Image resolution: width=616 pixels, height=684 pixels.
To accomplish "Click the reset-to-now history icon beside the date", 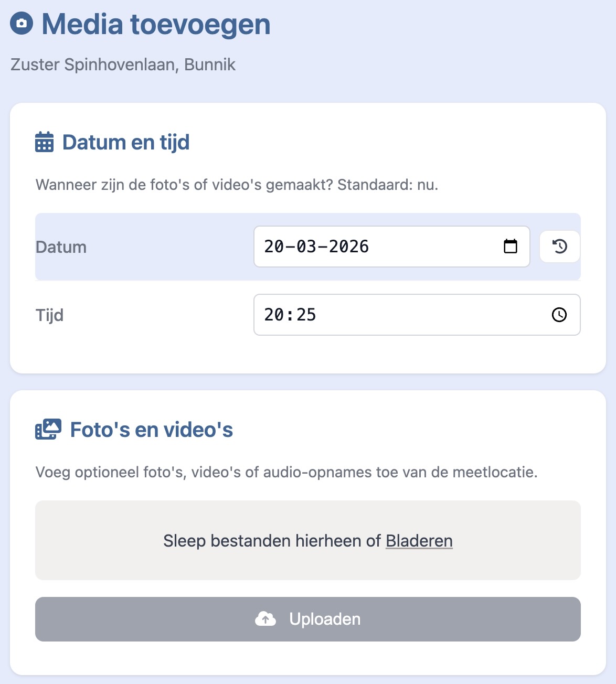I will tap(559, 247).
